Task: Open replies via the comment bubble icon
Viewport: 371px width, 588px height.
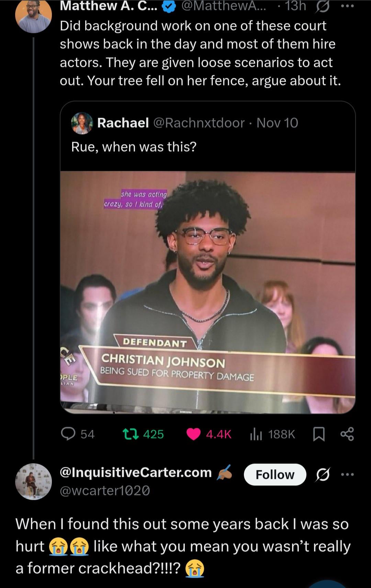Action: point(68,434)
